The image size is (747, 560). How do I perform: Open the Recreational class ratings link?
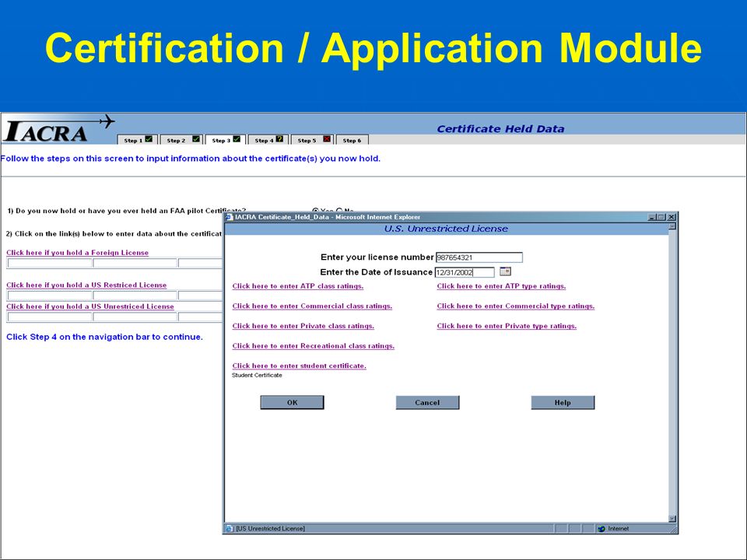click(x=314, y=346)
